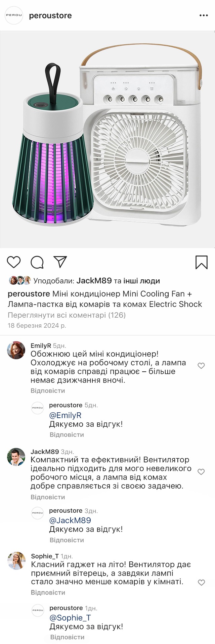This screenshot has width=215, height=644.
Task: Toggle like on Sophie_T's comment
Action: point(201,583)
